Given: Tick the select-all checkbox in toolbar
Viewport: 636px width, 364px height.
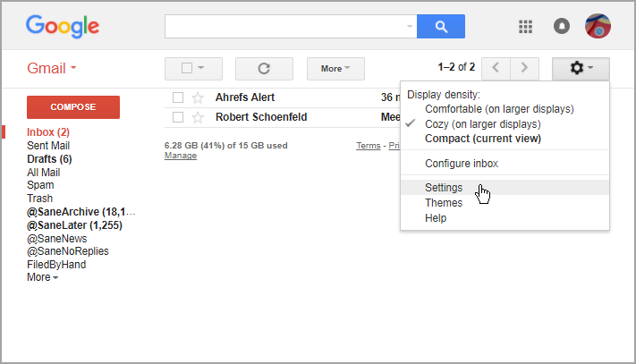Looking at the screenshot, I should [187, 68].
